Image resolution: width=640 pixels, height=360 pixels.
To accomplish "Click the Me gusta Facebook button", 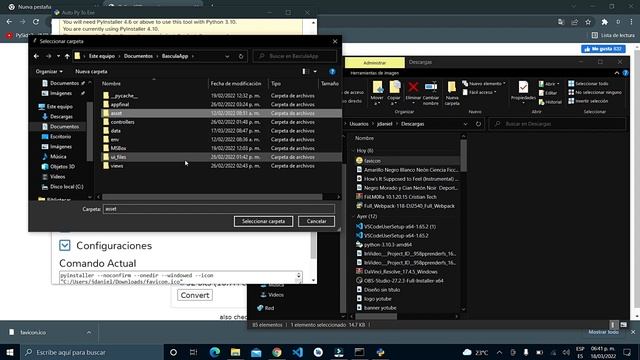I will click(603, 49).
